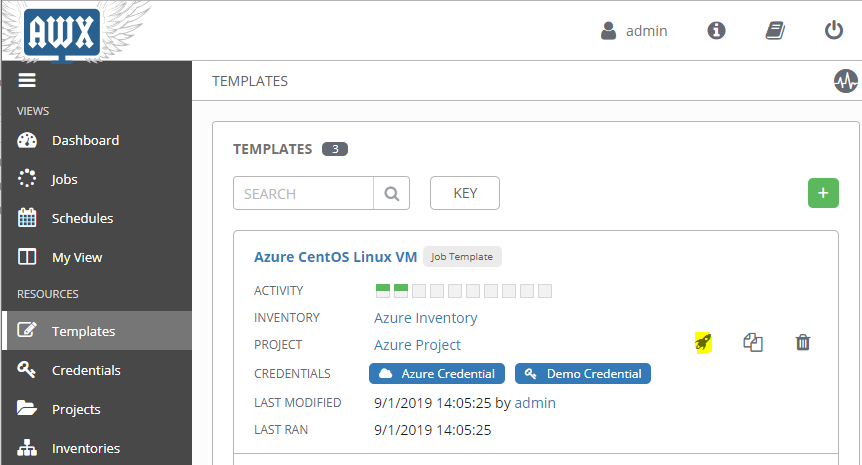Click the Dashboard gauge icon
The height and width of the screenshot is (465, 862).
(x=27, y=141)
